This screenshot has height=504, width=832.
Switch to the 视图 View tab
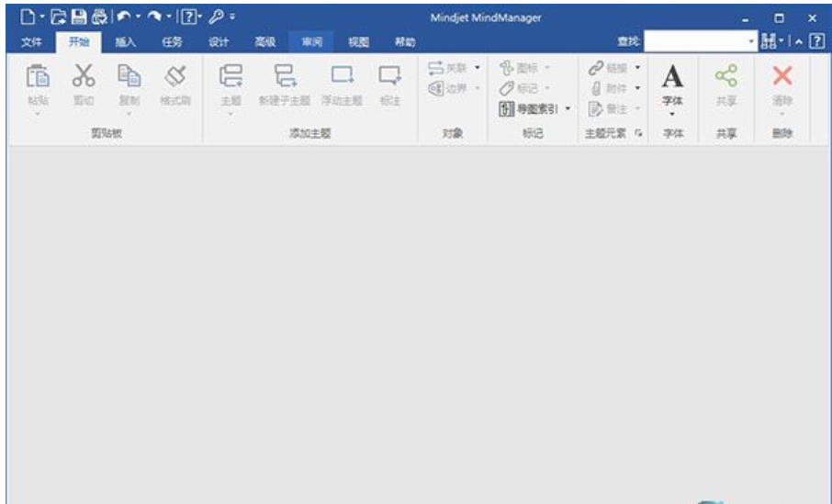[359, 42]
